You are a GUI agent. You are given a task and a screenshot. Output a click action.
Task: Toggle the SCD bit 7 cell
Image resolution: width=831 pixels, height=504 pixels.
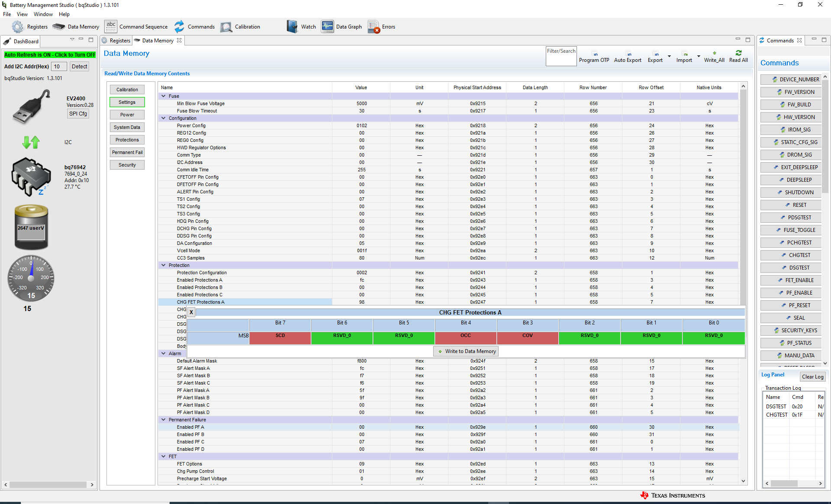click(x=280, y=338)
